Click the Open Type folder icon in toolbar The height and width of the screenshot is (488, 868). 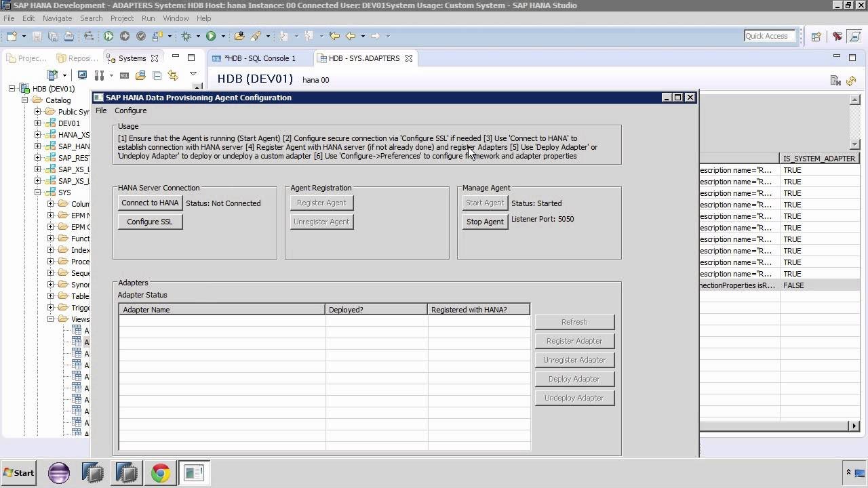tap(239, 36)
